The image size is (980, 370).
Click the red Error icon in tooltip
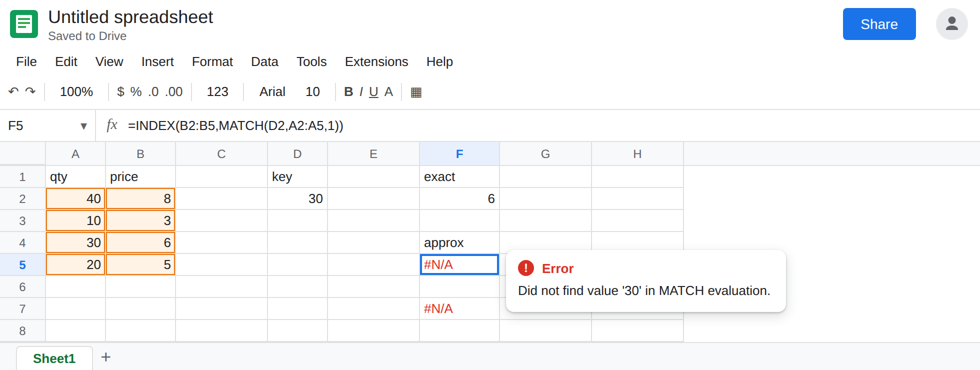526,268
